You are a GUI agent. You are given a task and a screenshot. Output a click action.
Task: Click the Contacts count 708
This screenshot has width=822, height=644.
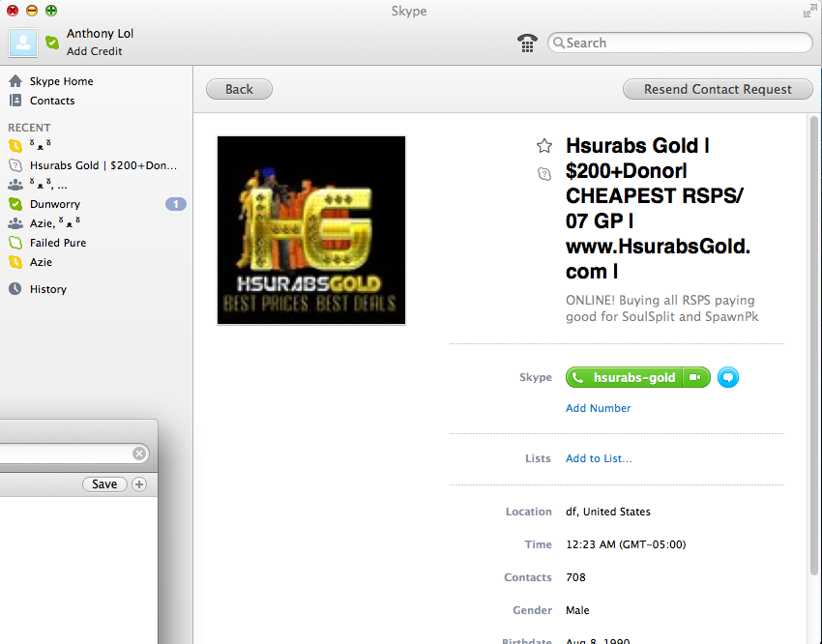575,577
